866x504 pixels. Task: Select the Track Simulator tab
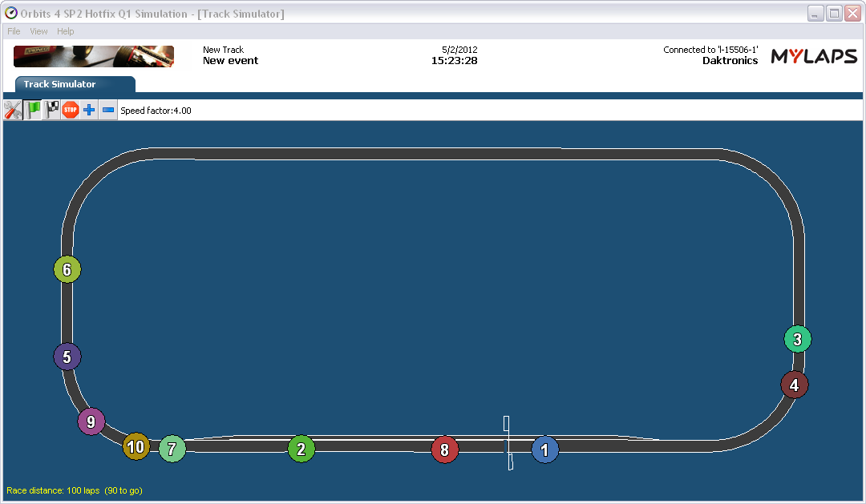59,84
